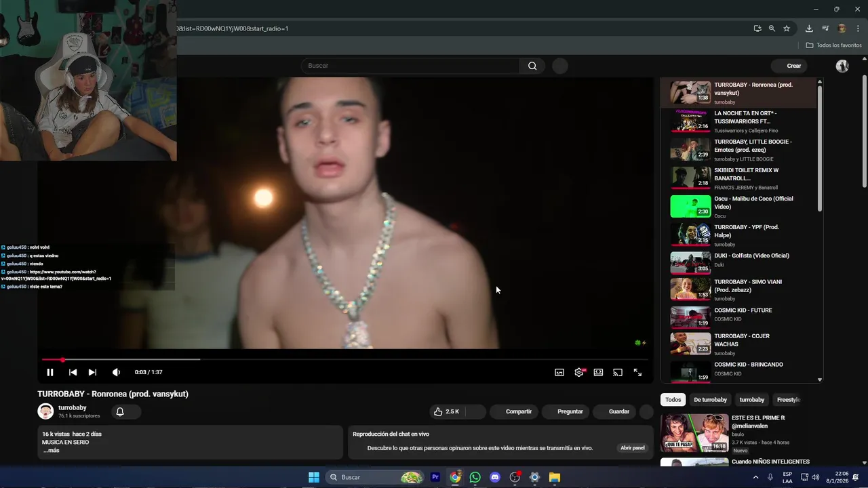Open Premiere Pro from taskbar
The height and width of the screenshot is (488, 868).
435,477
